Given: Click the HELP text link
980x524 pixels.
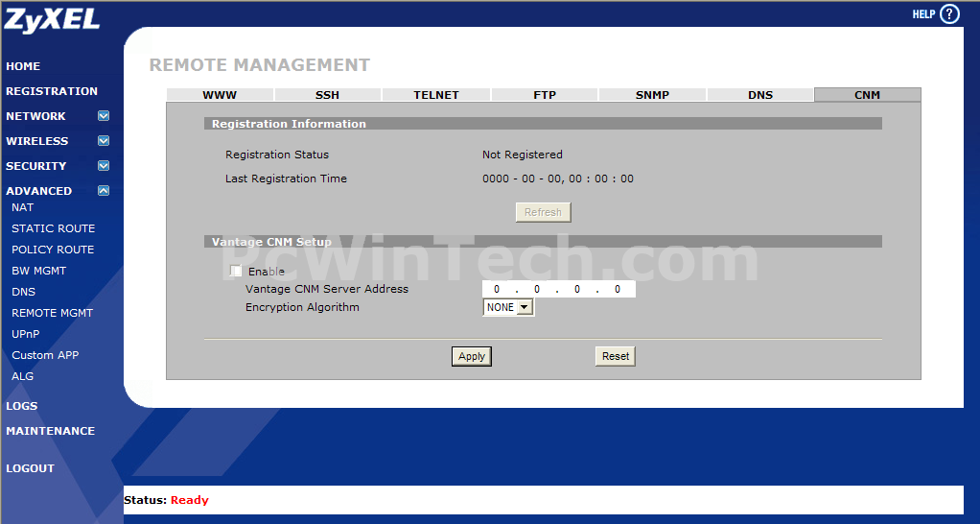Looking at the screenshot, I should click(923, 14).
